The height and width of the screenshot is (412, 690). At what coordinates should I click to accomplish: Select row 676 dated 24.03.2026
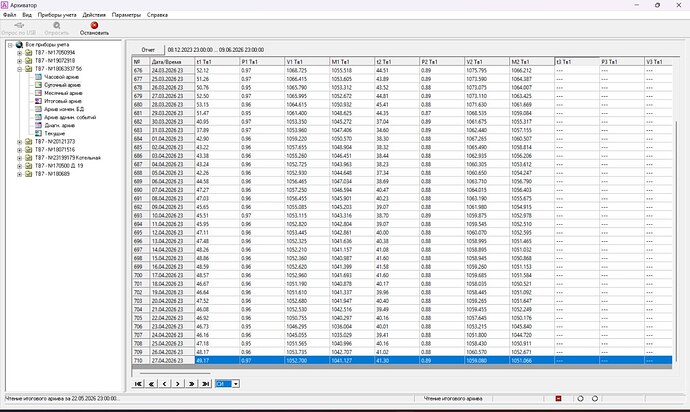[402, 70]
